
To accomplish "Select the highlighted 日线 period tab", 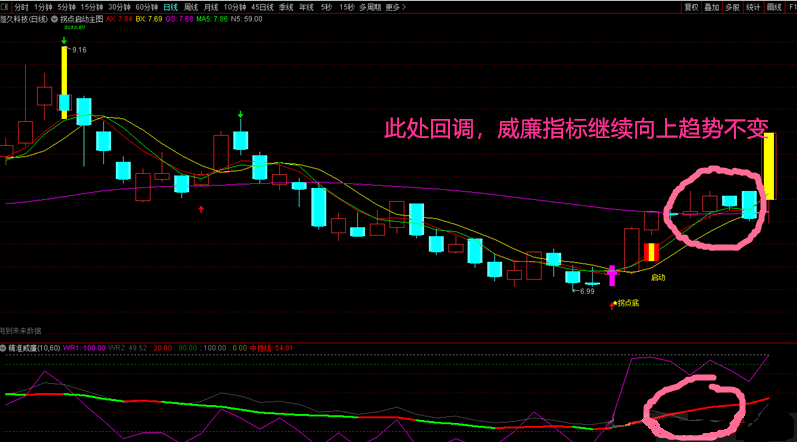I will pyautogui.click(x=170, y=7).
